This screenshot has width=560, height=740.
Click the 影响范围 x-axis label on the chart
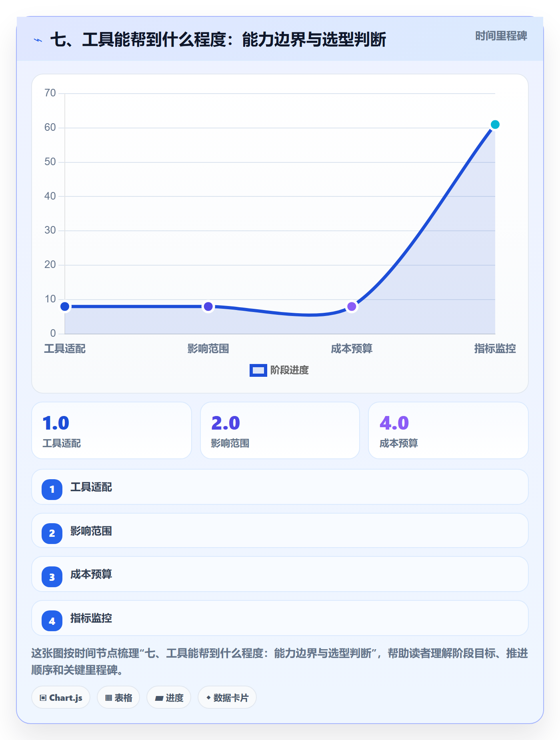208,349
